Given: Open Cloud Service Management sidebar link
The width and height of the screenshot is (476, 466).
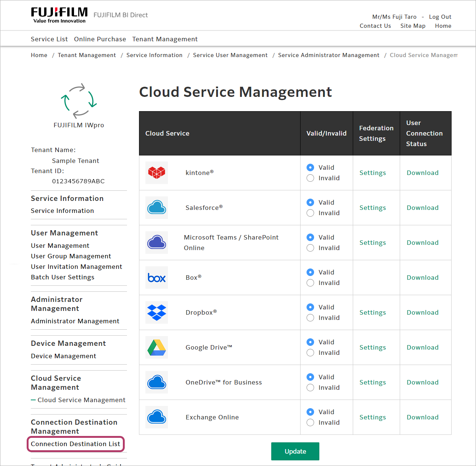Looking at the screenshot, I should tap(82, 400).
